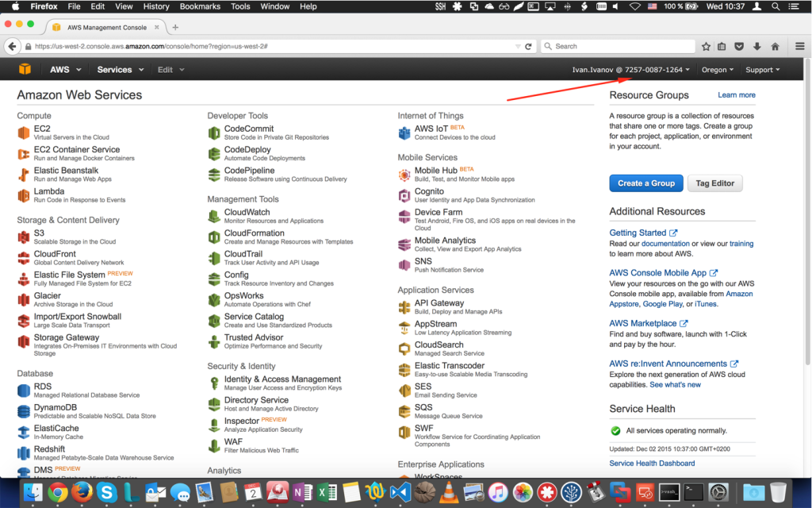The image size is (812, 508).
Task: Open the Firefox History menu
Action: (156, 6)
